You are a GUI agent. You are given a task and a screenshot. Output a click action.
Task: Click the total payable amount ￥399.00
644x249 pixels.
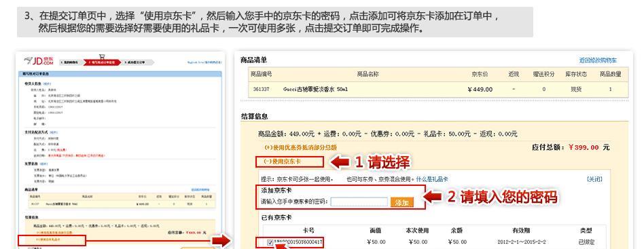[x=584, y=148]
